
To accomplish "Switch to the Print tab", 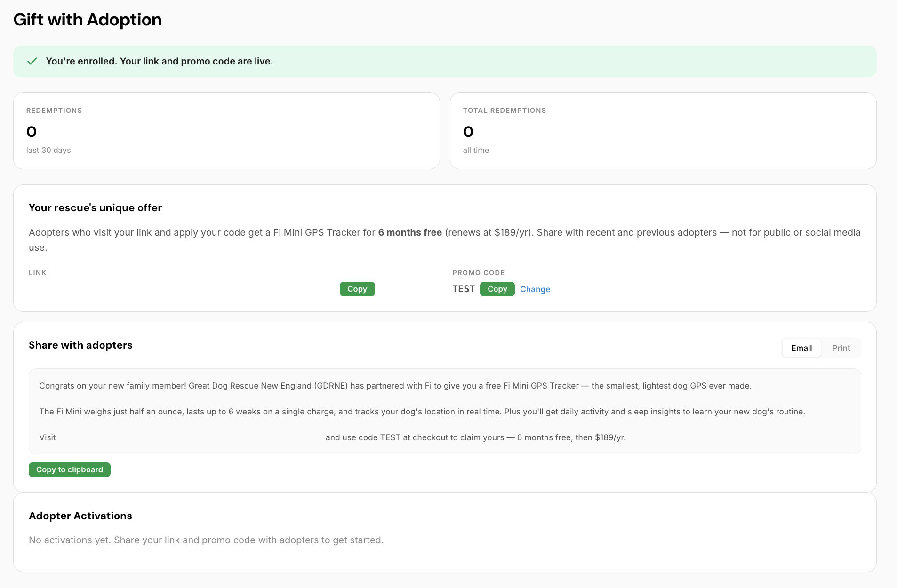I will click(841, 348).
